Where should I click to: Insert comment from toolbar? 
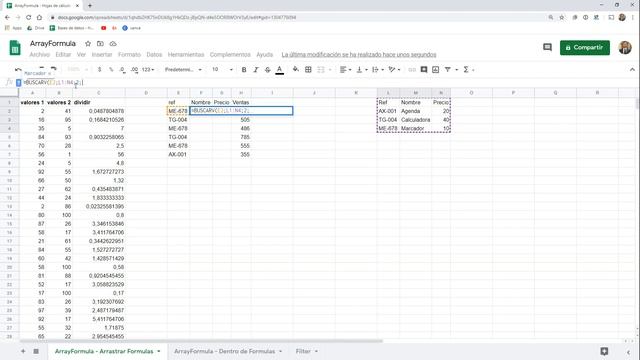(424, 70)
